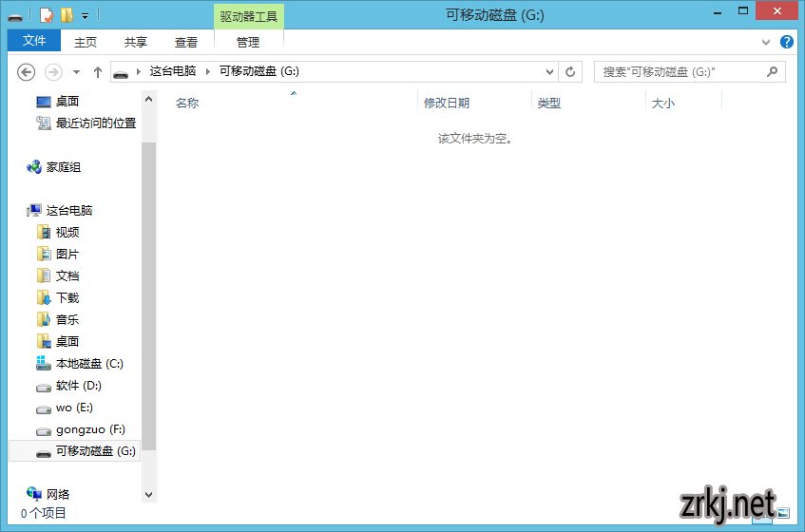
Task: Click the New Folder quick access icon
Action: point(67,15)
